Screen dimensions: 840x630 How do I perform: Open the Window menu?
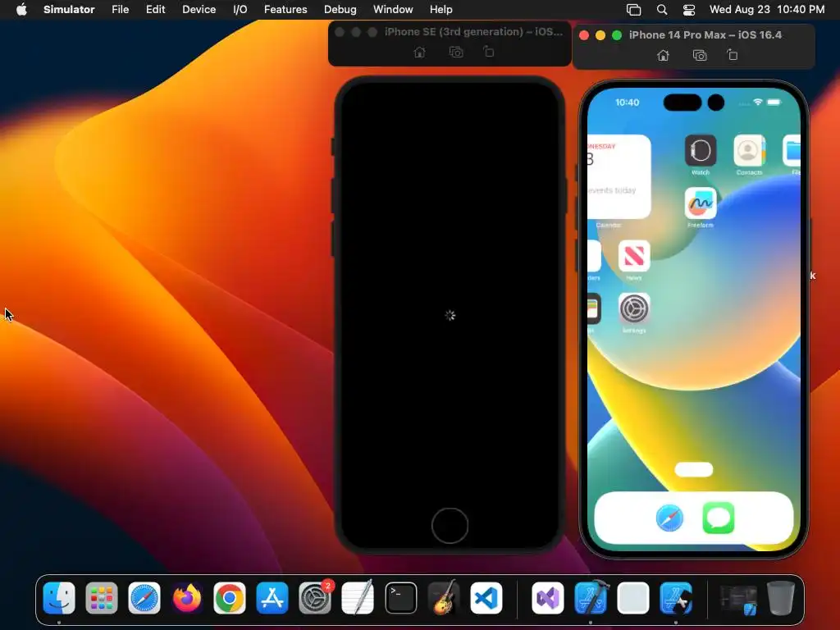[x=393, y=10]
